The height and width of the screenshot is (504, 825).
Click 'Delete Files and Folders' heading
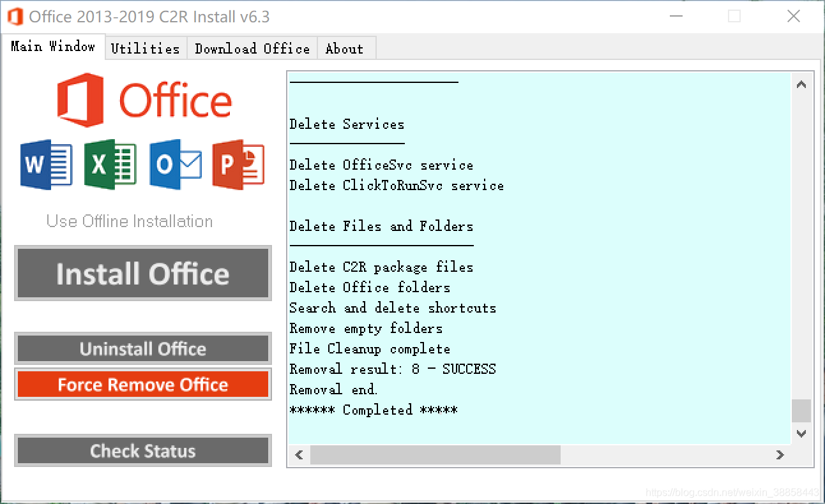coord(381,226)
